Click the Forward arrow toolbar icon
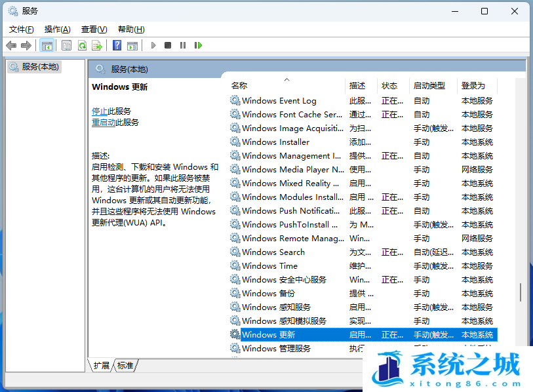This screenshot has height=392, width=533. coord(26,45)
